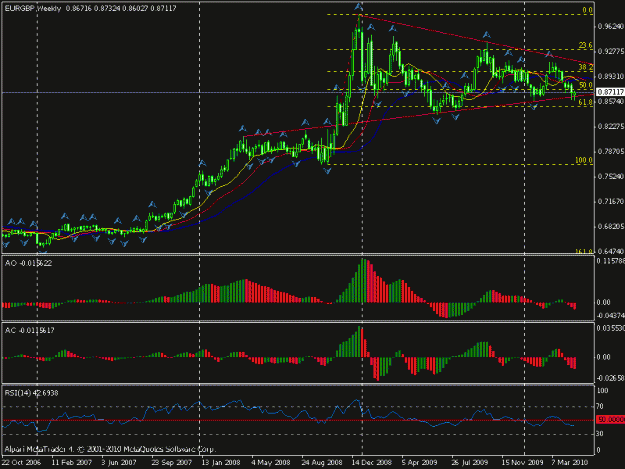Image resolution: width=625 pixels, height=469 pixels.
Task: Select the Fibonacci 50.0 level label
Action: coord(586,85)
